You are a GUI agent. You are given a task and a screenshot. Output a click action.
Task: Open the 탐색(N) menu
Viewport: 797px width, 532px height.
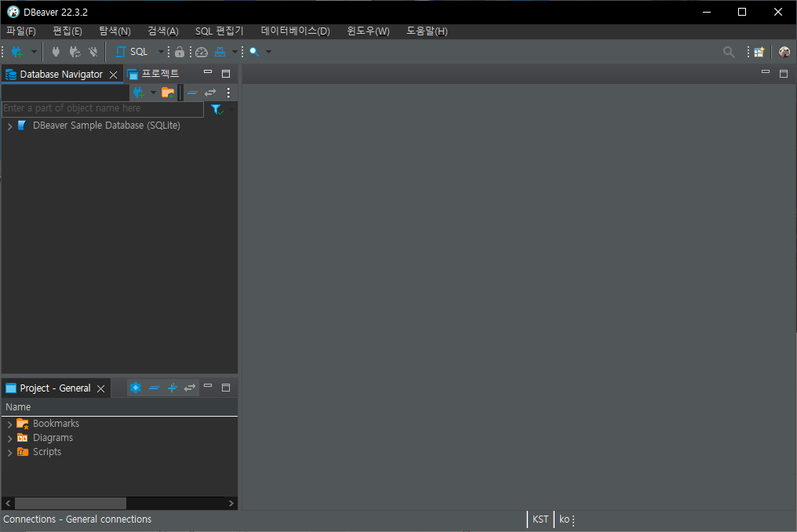point(115,31)
